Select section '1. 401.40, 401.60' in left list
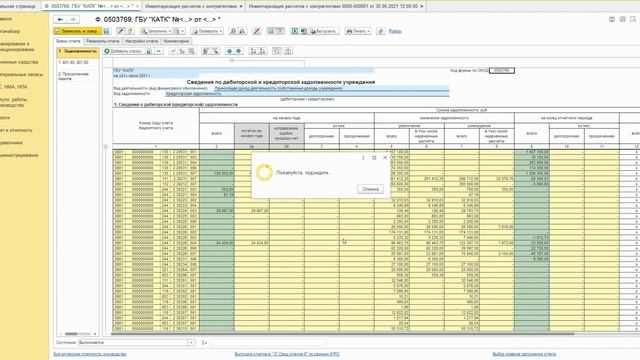 pyautogui.click(x=78, y=63)
